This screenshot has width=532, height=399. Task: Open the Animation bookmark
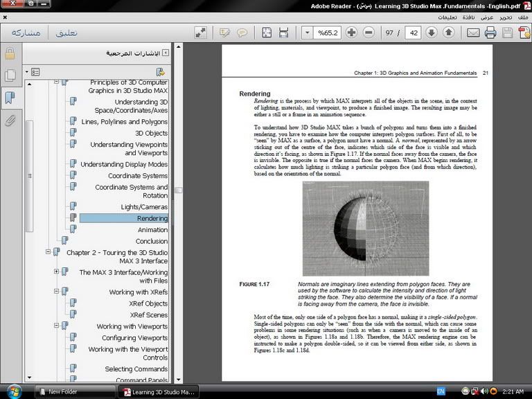pyautogui.click(x=152, y=230)
